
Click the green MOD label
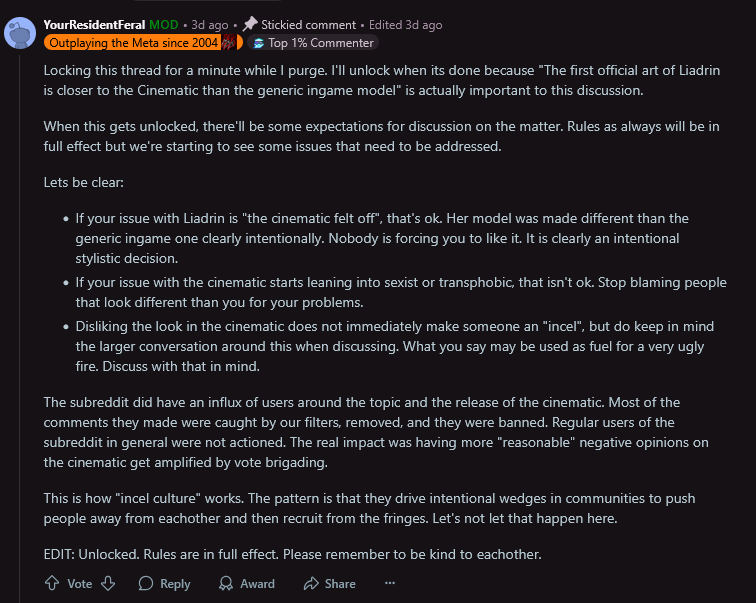164,25
